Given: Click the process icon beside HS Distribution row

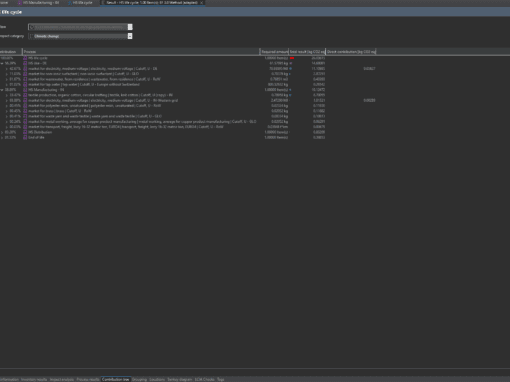Looking at the screenshot, I should (25, 132).
